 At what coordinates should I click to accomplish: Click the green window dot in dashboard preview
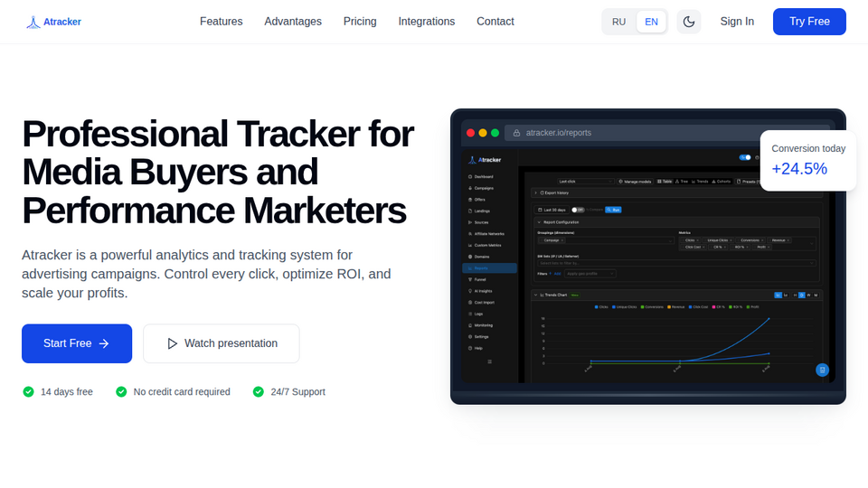(x=495, y=133)
